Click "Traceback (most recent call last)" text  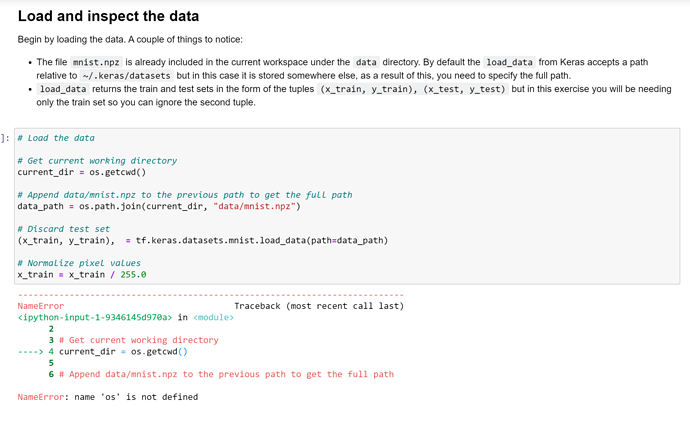(318, 306)
